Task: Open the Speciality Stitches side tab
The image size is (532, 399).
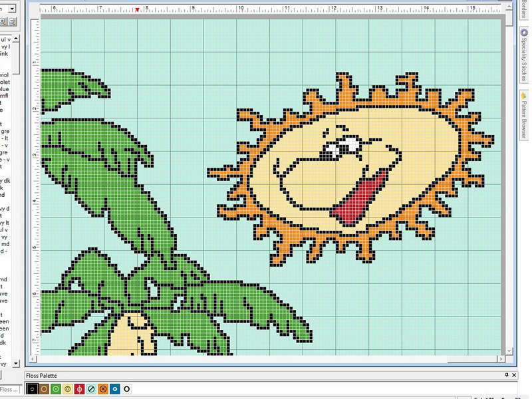Action: tap(524, 55)
